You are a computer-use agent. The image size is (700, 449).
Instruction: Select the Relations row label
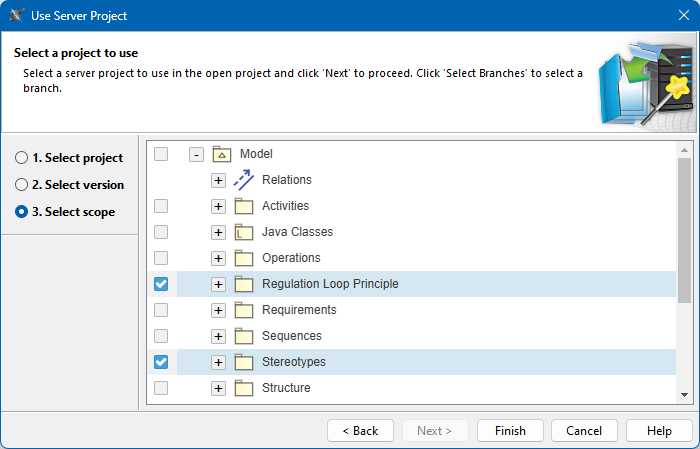click(287, 180)
